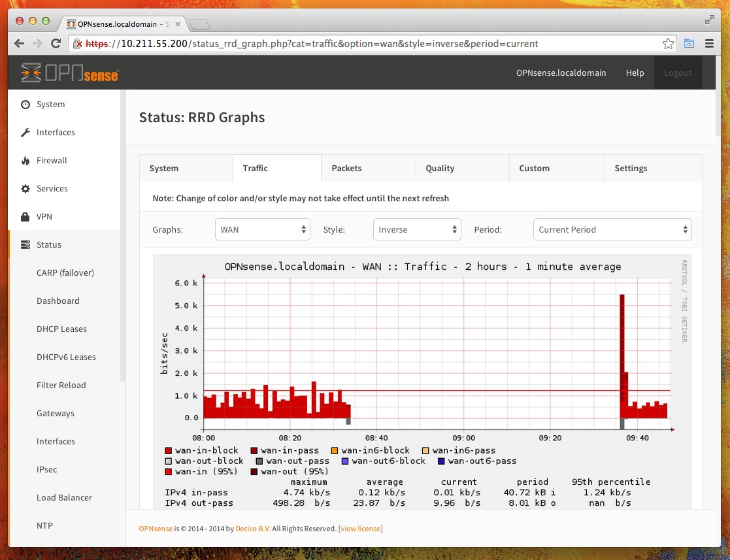730x560 pixels.
Task: Open DHCP Leases in Status submenu
Action: pyautogui.click(x=61, y=329)
